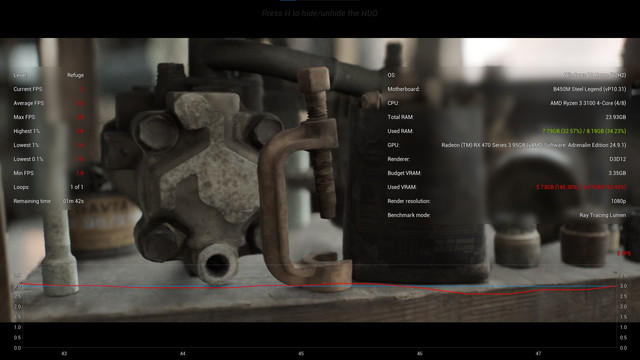Click the red Current FPS value
640x360 pixels.
point(82,89)
